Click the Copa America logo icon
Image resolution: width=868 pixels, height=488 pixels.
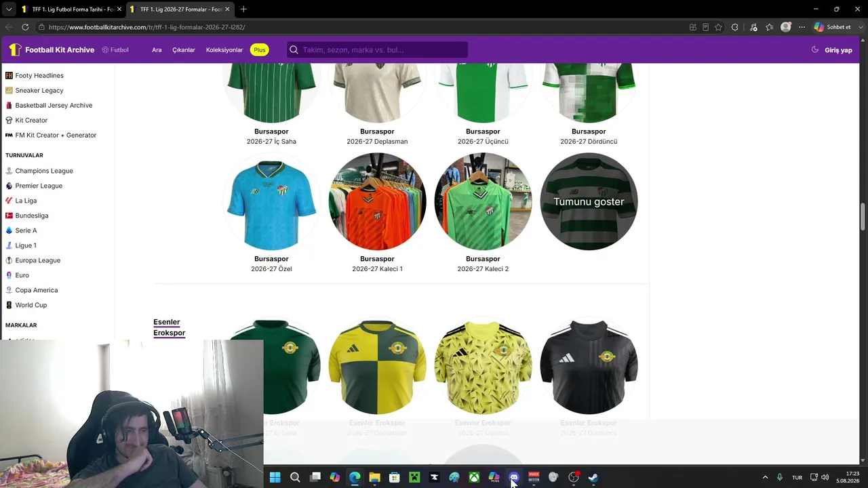coord(9,290)
